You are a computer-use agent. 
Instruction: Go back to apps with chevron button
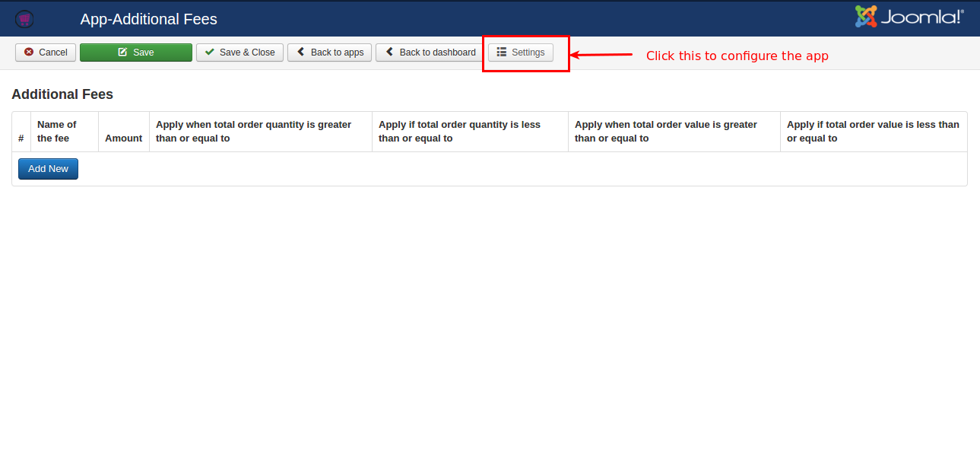tap(329, 53)
